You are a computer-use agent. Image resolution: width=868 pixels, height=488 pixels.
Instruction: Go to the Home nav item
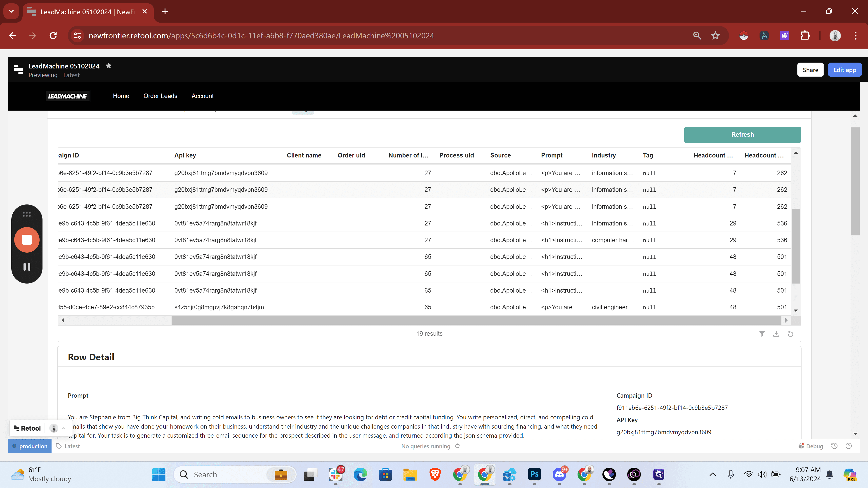pos(121,96)
